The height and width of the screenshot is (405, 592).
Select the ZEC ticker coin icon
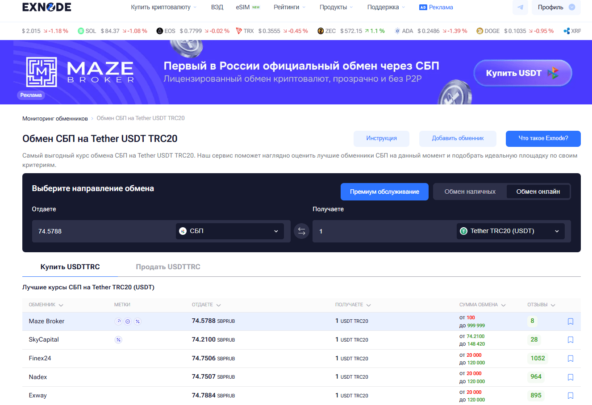click(x=320, y=31)
